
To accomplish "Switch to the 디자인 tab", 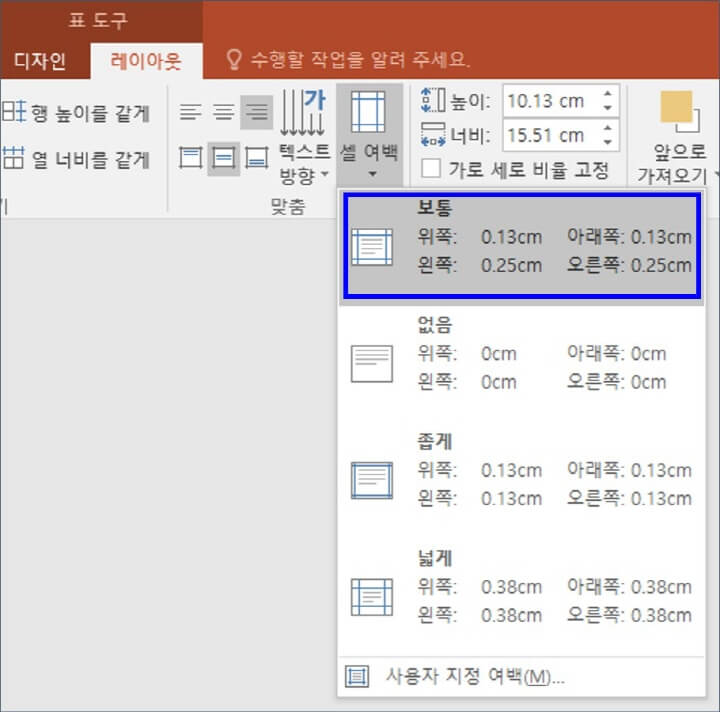I will (40, 61).
